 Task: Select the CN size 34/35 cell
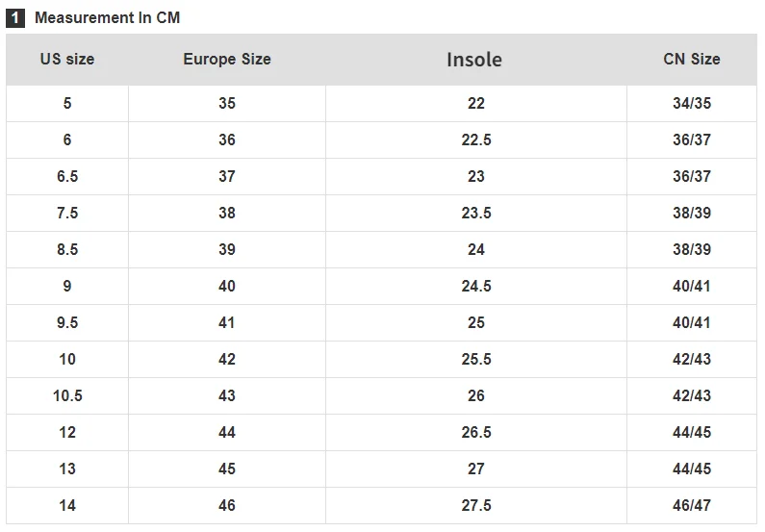[x=692, y=103]
